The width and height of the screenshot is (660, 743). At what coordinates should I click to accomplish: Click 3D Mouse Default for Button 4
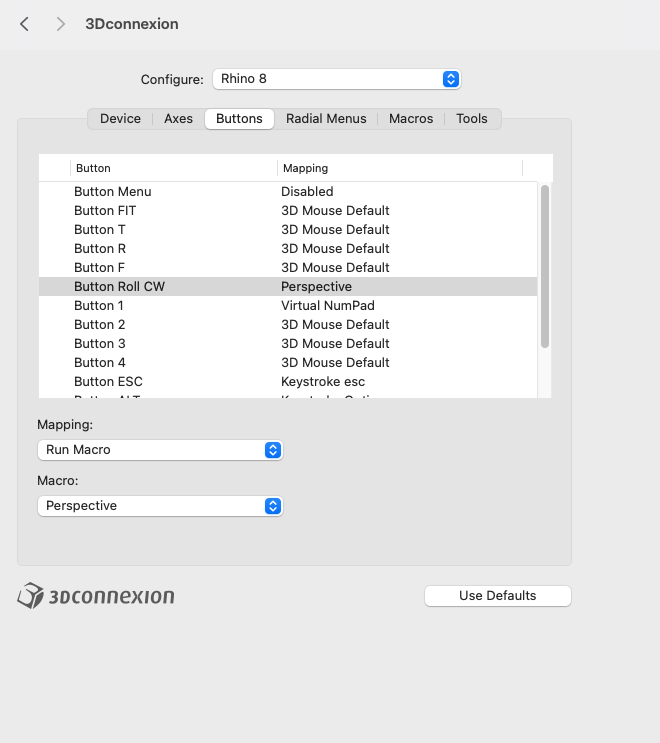click(x=335, y=362)
